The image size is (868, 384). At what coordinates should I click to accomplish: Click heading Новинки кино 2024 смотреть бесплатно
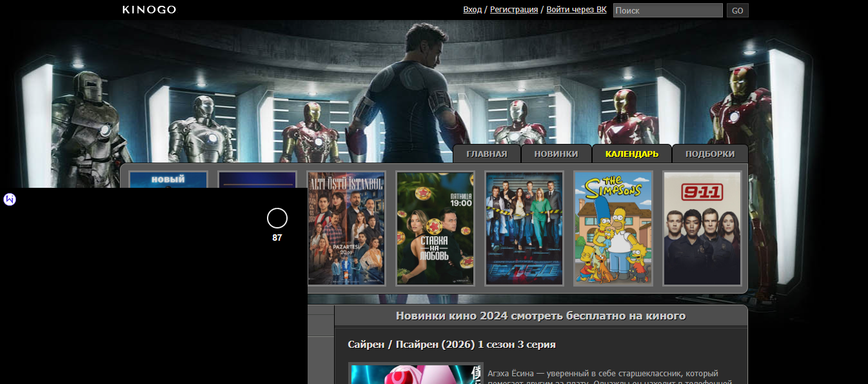click(x=540, y=316)
